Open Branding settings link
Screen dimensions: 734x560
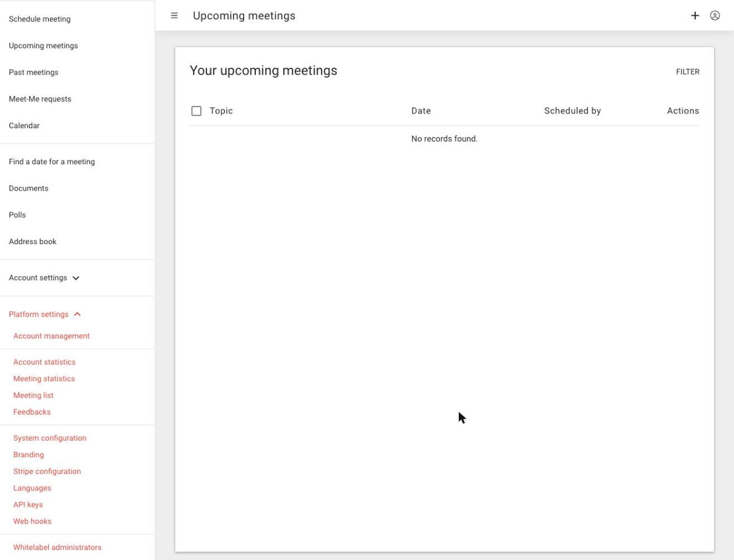(28, 455)
